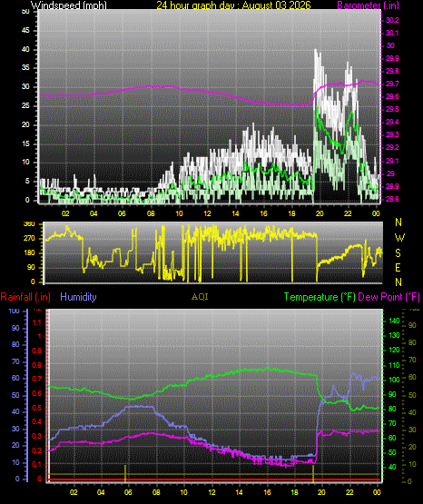The width and height of the screenshot is (423, 504).
Task: Click the blue "Humidity" legend label
Action: point(78,297)
